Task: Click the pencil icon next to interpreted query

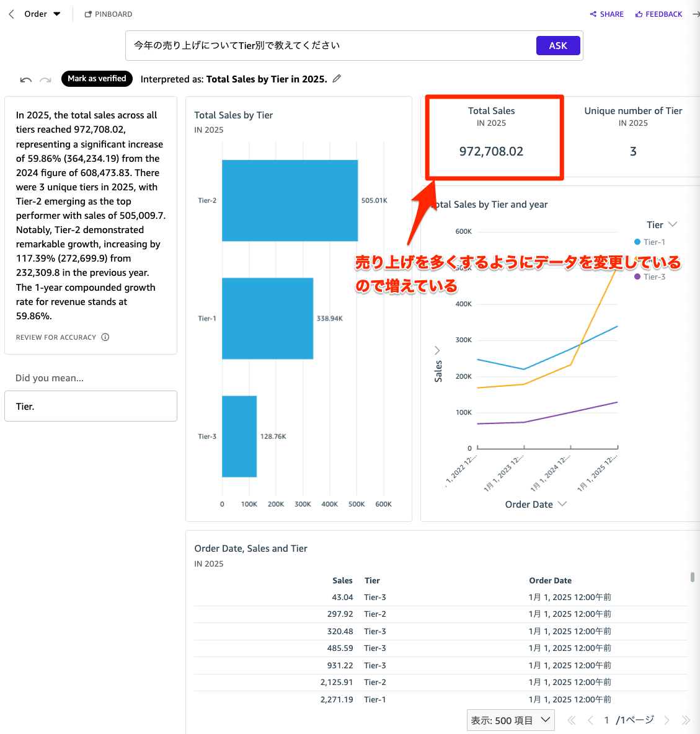Action: pos(337,79)
